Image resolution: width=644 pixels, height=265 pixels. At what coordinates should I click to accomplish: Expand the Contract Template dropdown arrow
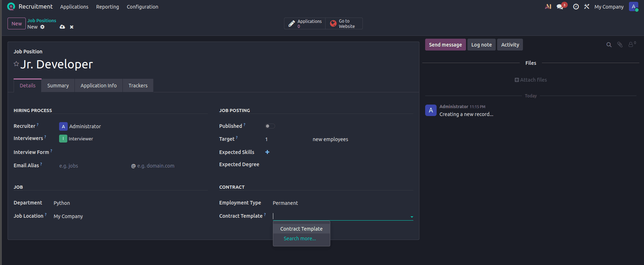coord(412,217)
